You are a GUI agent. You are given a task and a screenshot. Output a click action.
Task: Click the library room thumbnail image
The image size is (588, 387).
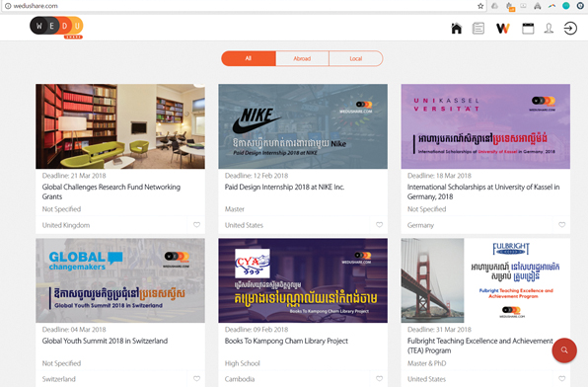point(120,126)
